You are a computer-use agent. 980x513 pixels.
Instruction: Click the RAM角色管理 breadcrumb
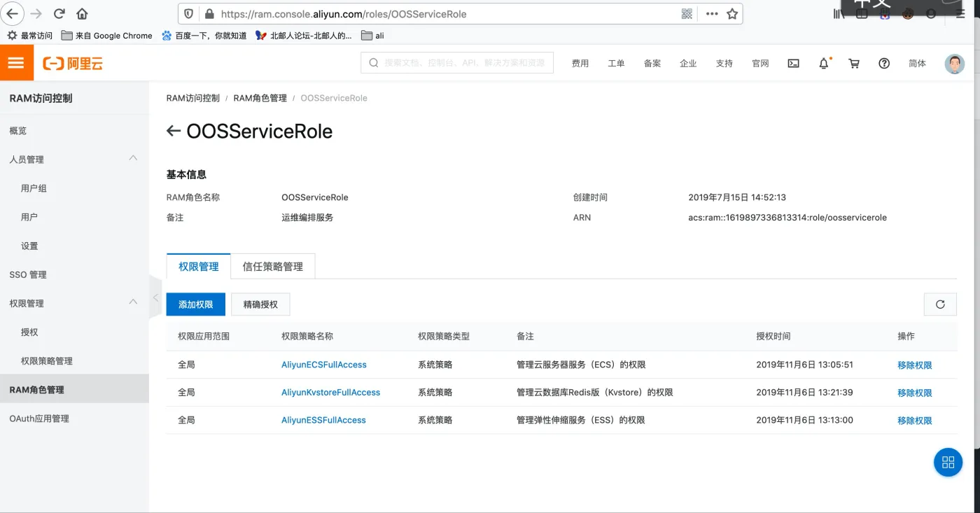coord(260,98)
